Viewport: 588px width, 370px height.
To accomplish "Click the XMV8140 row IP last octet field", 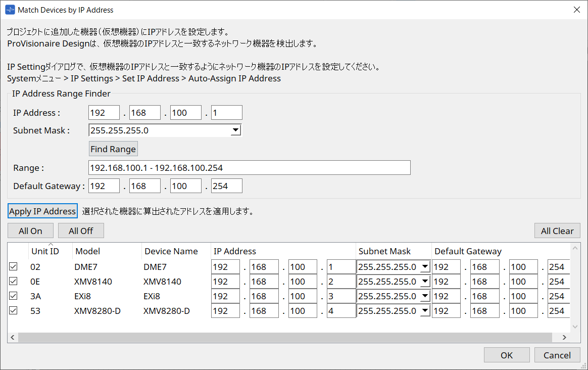I will pos(341,282).
